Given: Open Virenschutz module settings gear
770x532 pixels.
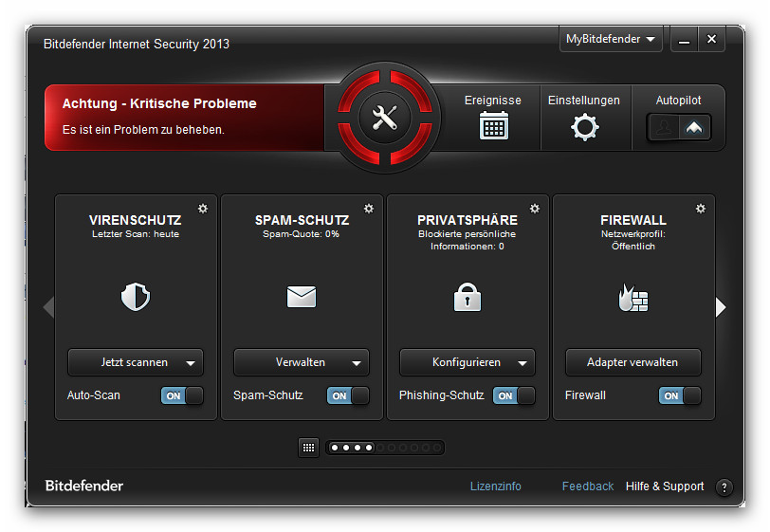Looking at the screenshot, I should (x=203, y=209).
